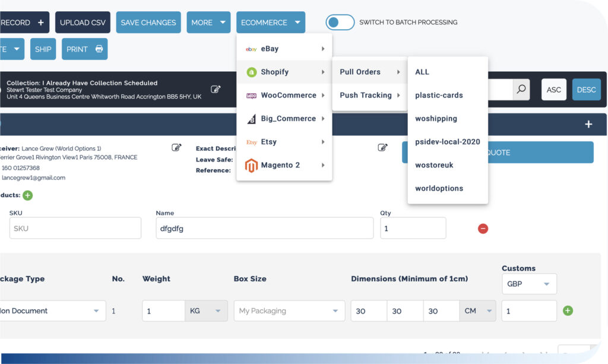Click the SAVE CHANGES button
The height and width of the screenshot is (364, 608).
pyautogui.click(x=148, y=22)
